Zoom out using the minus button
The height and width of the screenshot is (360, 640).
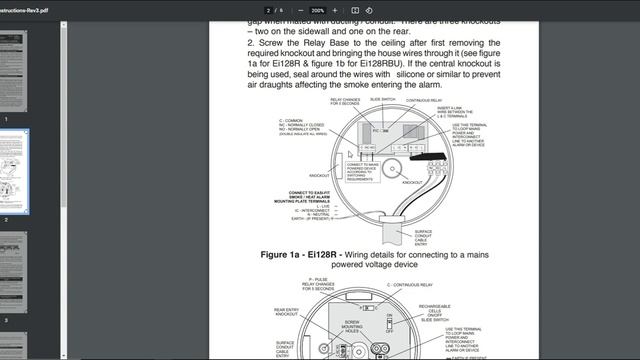(x=301, y=11)
